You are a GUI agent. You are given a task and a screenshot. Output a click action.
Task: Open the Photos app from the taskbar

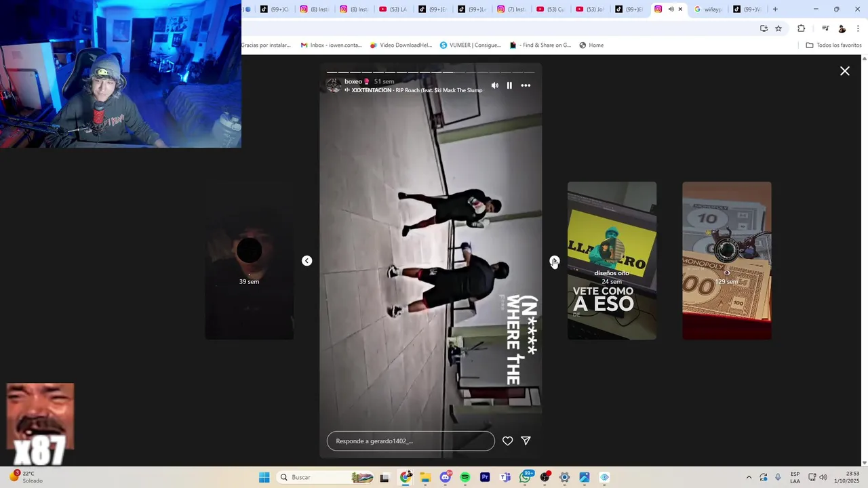pos(585,477)
